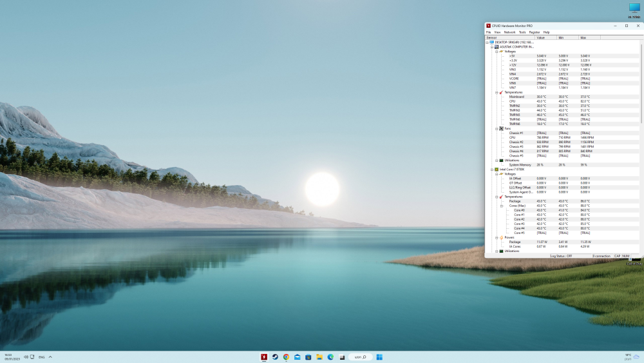Click the ASUSTeK Utilizations chip icon
Viewport: 644px width, 363px height.
pos(501,161)
